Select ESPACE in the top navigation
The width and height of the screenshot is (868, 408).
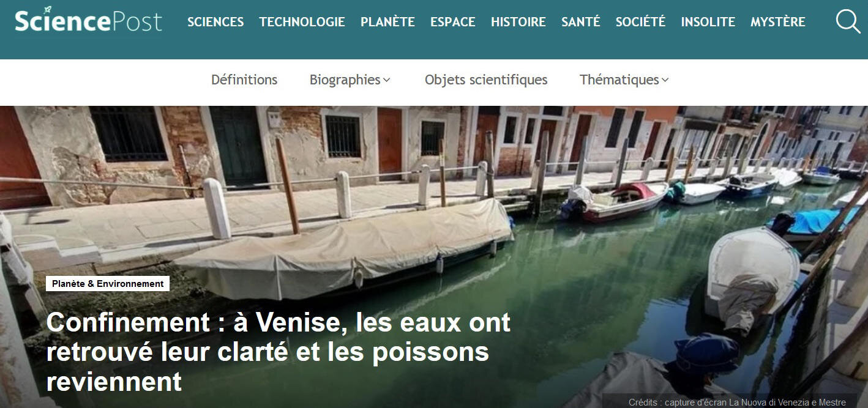[453, 22]
